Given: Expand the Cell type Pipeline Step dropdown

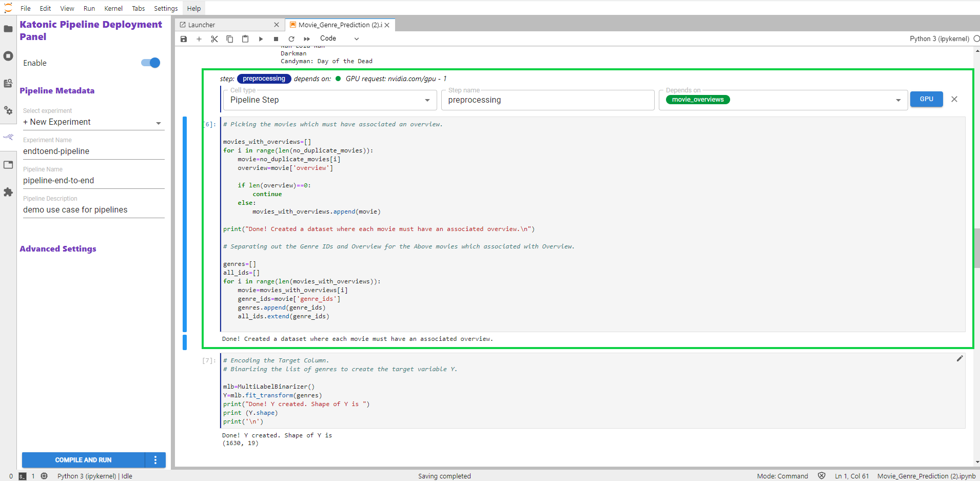Looking at the screenshot, I should click(329, 100).
